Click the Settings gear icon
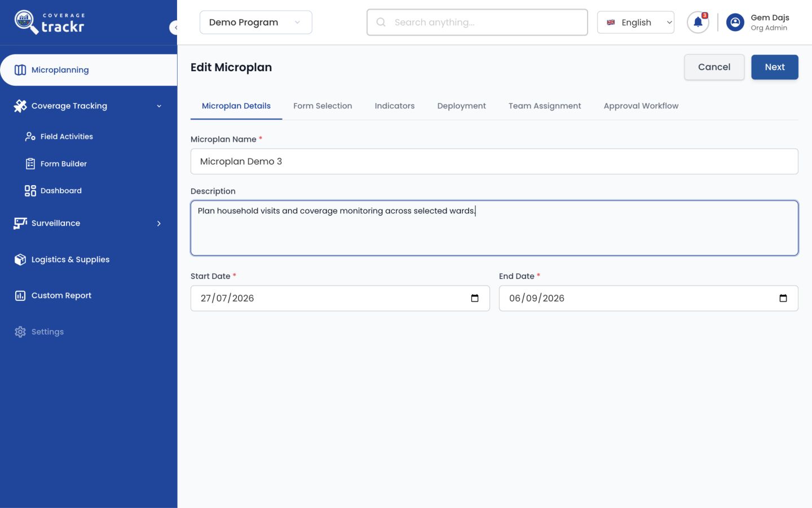The height and width of the screenshot is (508, 812). click(x=20, y=332)
